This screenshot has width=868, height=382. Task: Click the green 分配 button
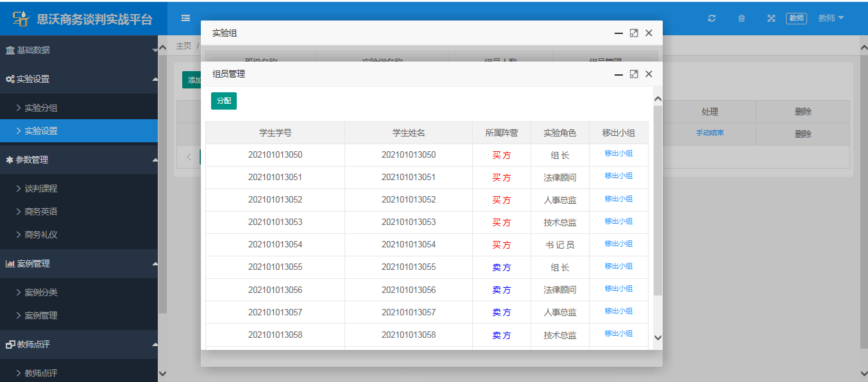coord(223,101)
